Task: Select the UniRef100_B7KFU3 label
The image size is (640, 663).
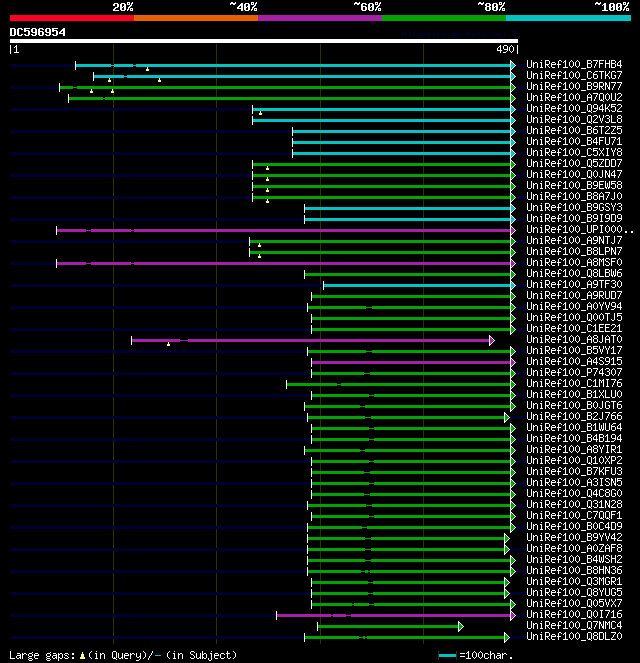Action: 574,471
